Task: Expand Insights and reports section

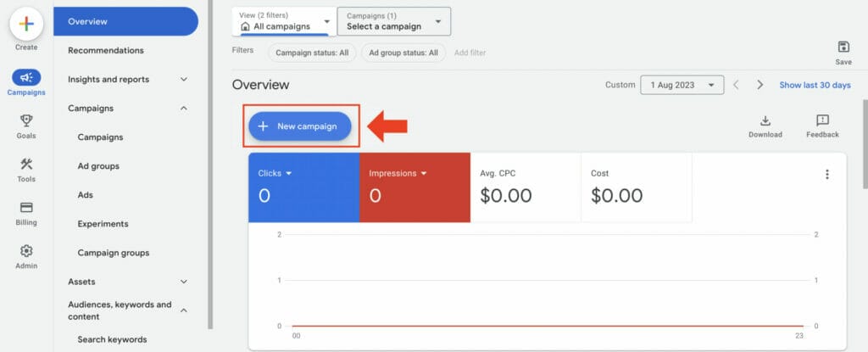Action: (184, 79)
